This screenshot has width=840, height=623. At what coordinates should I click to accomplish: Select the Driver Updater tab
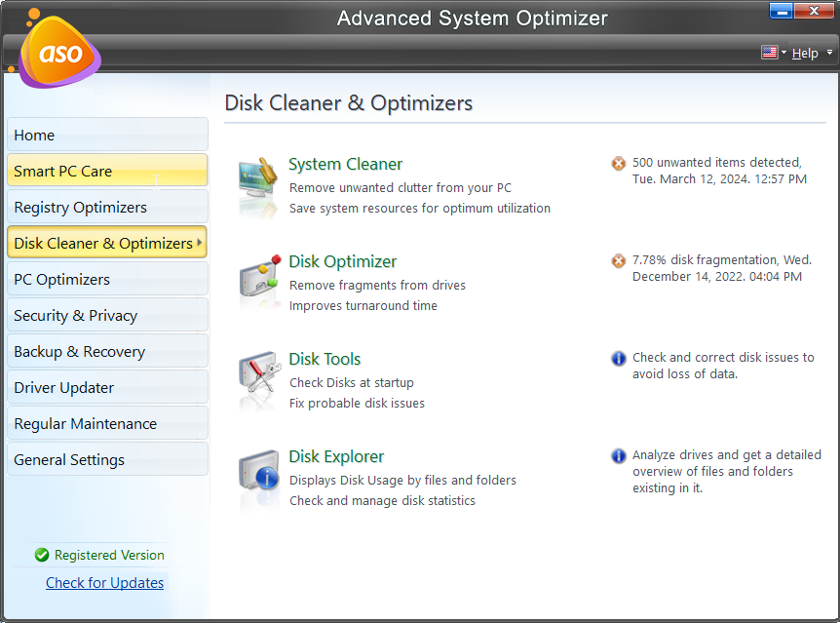point(107,387)
